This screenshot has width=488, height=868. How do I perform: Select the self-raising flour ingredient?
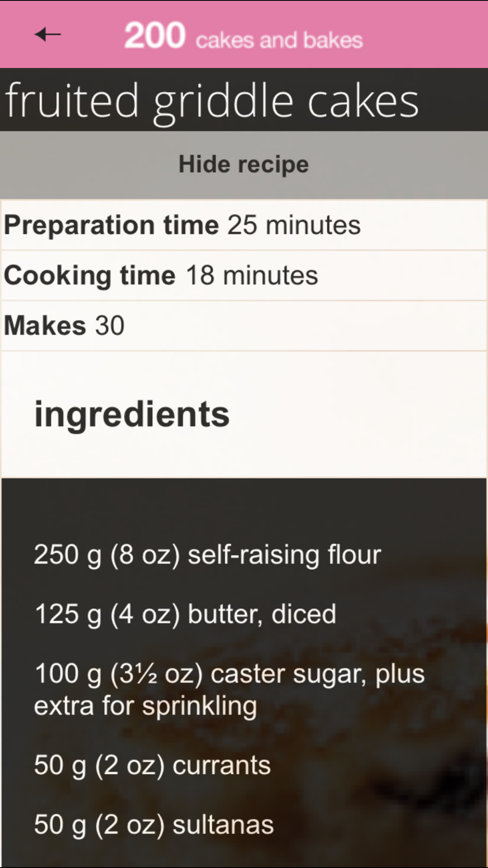(x=207, y=555)
